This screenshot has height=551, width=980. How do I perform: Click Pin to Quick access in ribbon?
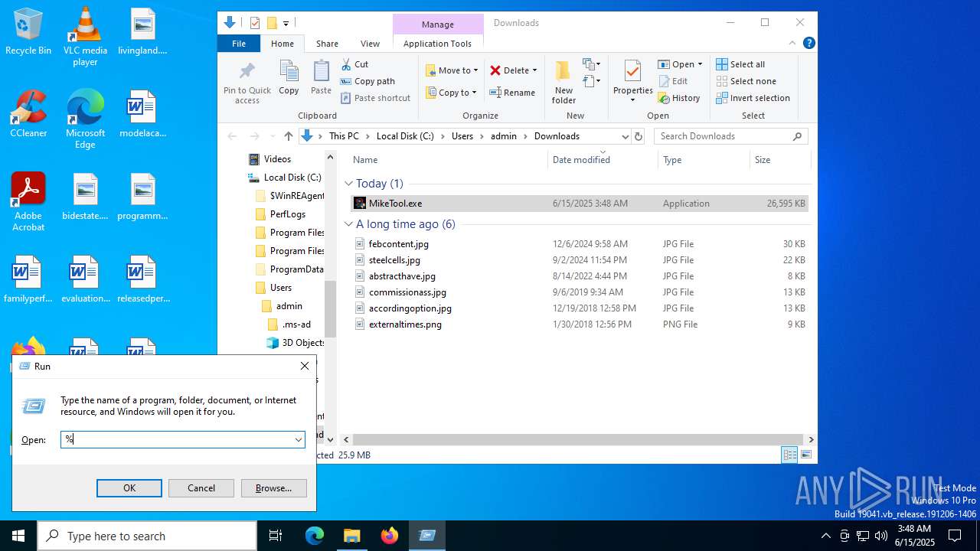tap(247, 83)
